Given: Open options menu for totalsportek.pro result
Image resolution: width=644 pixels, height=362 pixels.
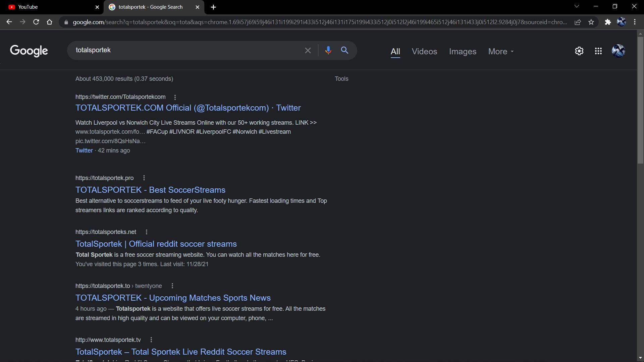Looking at the screenshot, I should (144, 178).
